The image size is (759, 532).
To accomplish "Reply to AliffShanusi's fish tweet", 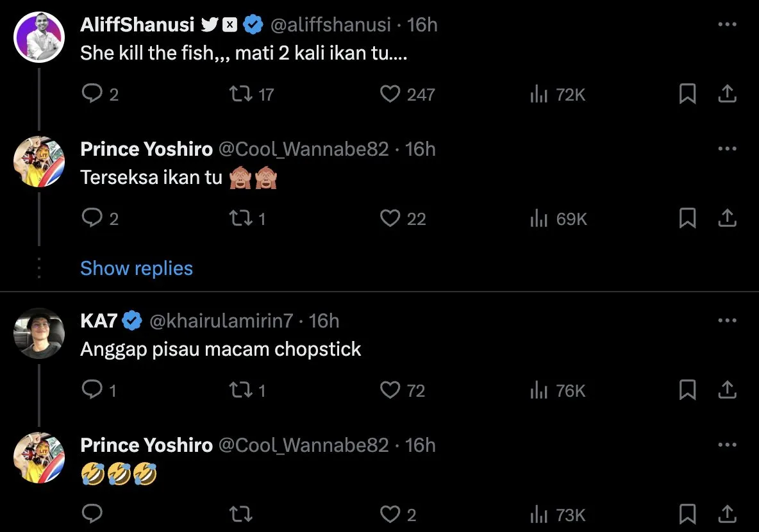I will click(x=92, y=95).
